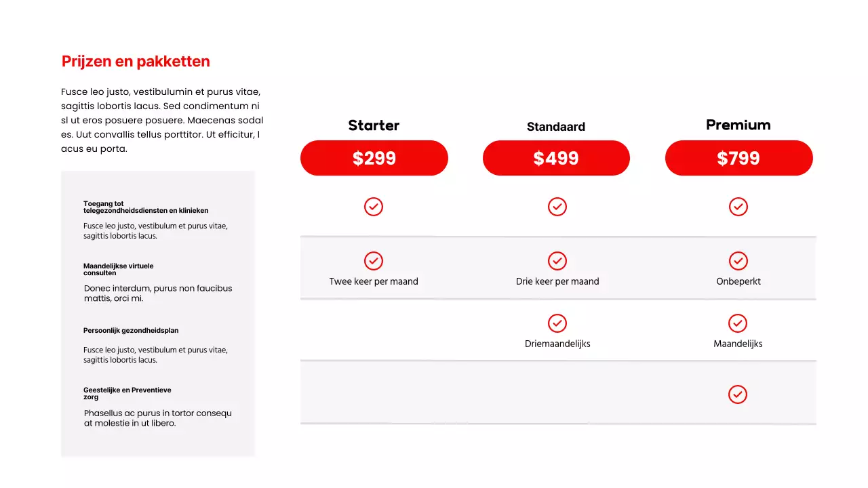The height and width of the screenshot is (488, 868).
Task: Click the 'Premium' plan heading
Action: [738, 125]
